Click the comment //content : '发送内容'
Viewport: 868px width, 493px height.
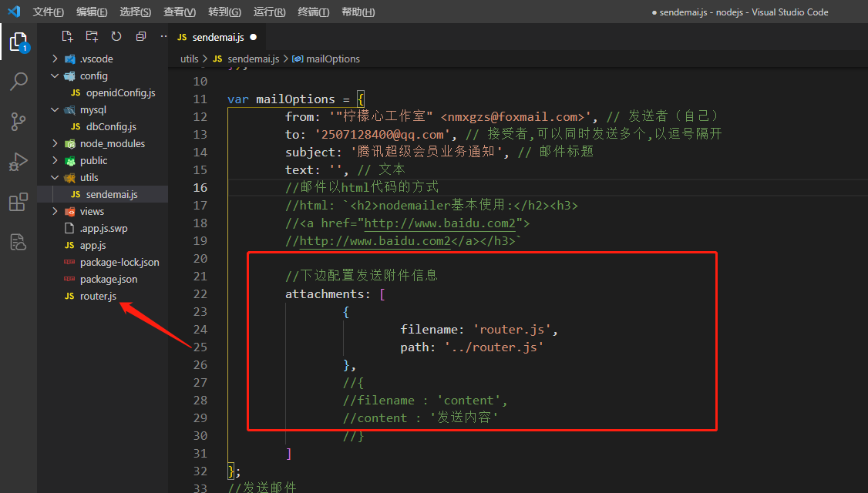[x=420, y=418]
